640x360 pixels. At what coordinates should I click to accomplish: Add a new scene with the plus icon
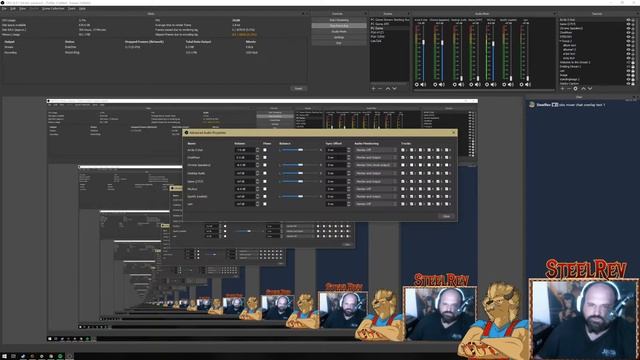(373, 89)
